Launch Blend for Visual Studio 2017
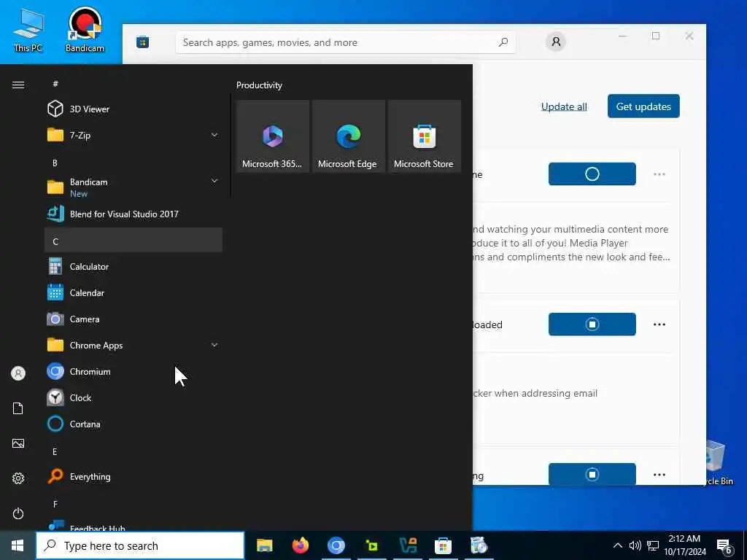Image resolution: width=747 pixels, height=560 pixels. pyautogui.click(x=133, y=214)
